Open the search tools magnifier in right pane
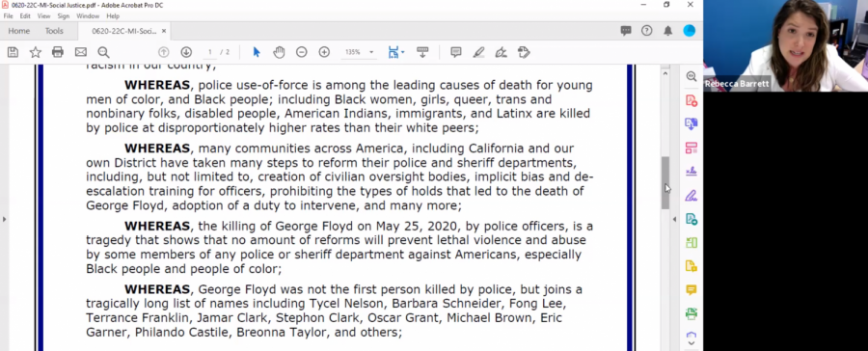Image resolution: width=868 pixels, height=351 pixels. click(x=691, y=76)
